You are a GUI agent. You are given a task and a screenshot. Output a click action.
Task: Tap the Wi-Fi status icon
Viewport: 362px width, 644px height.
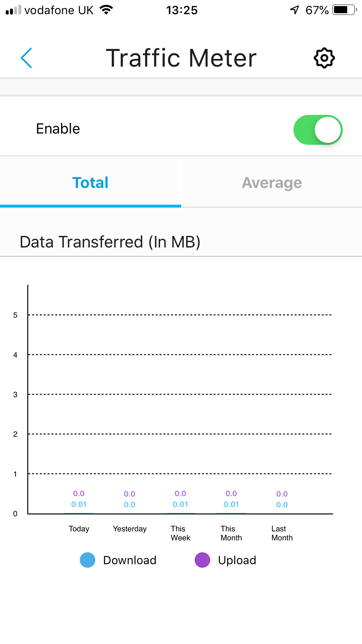point(106,10)
